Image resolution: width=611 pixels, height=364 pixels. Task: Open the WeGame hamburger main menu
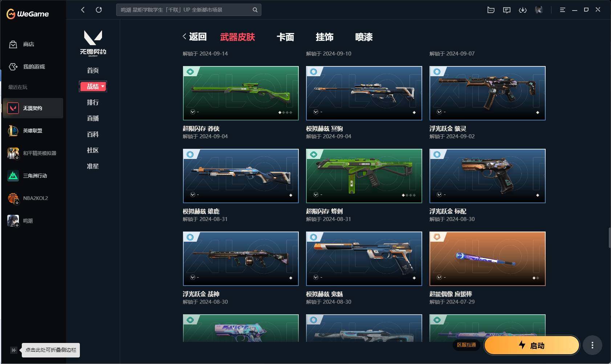click(x=562, y=10)
